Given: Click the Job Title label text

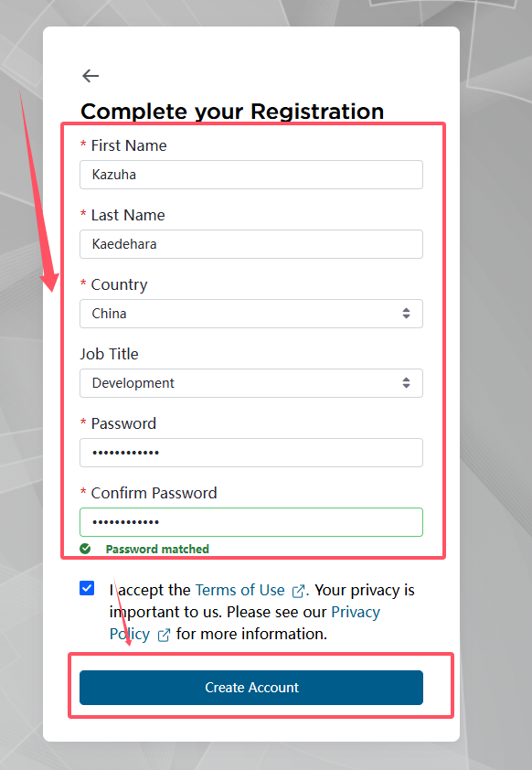Looking at the screenshot, I should pyautogui.click(x=110, y=354).
